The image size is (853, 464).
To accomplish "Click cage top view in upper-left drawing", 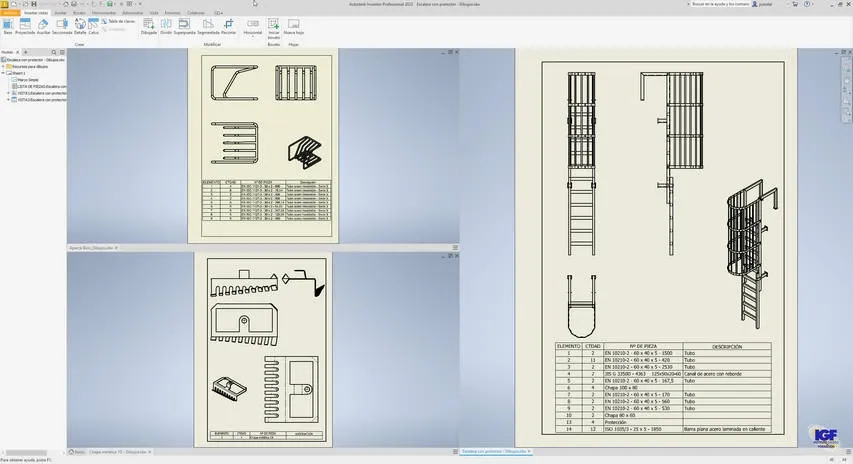I will [x=234, y=143].
